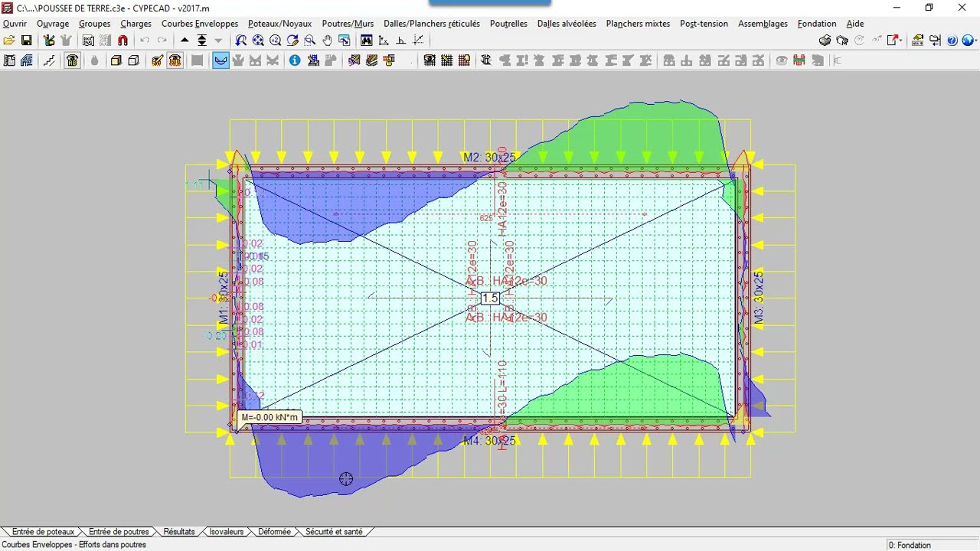Click the 1.5 value box at slab center
Image resolution: width=980 pixels, height=551 pixels.
click(490, 298)
